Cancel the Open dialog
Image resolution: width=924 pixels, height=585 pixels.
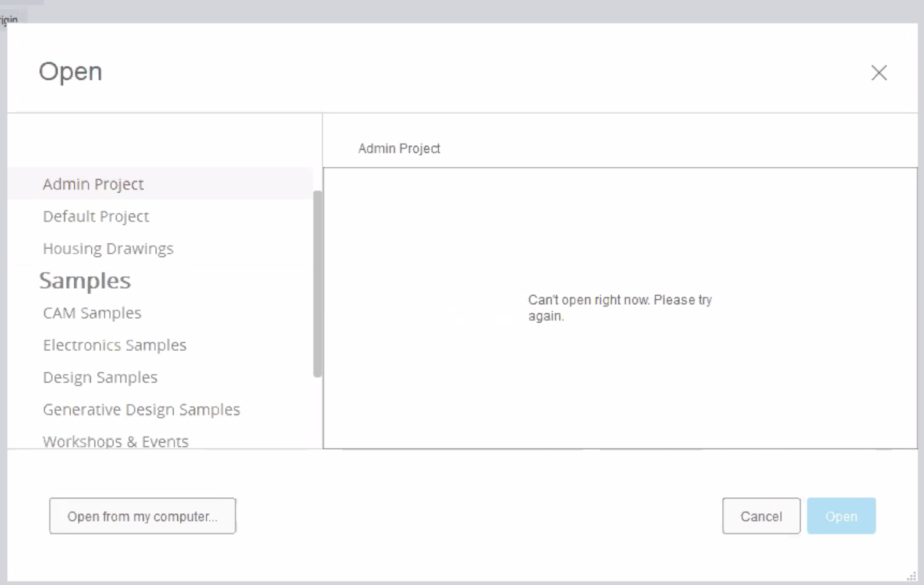[761, 516]
